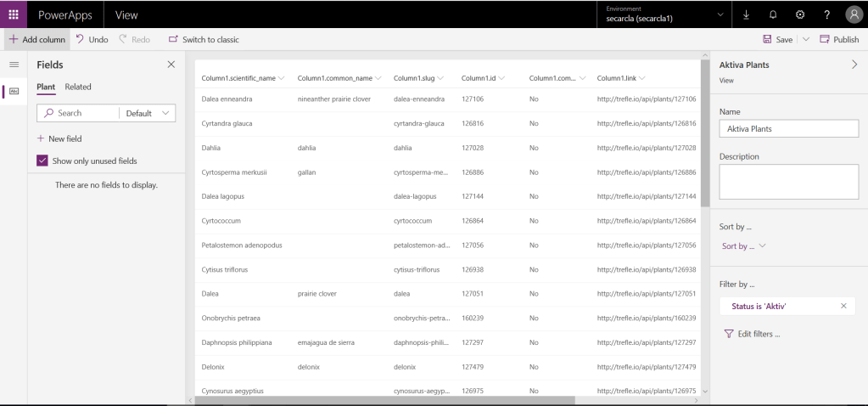Open the app launcher waffle icon
868x406 pixels.
coord(14,14)
